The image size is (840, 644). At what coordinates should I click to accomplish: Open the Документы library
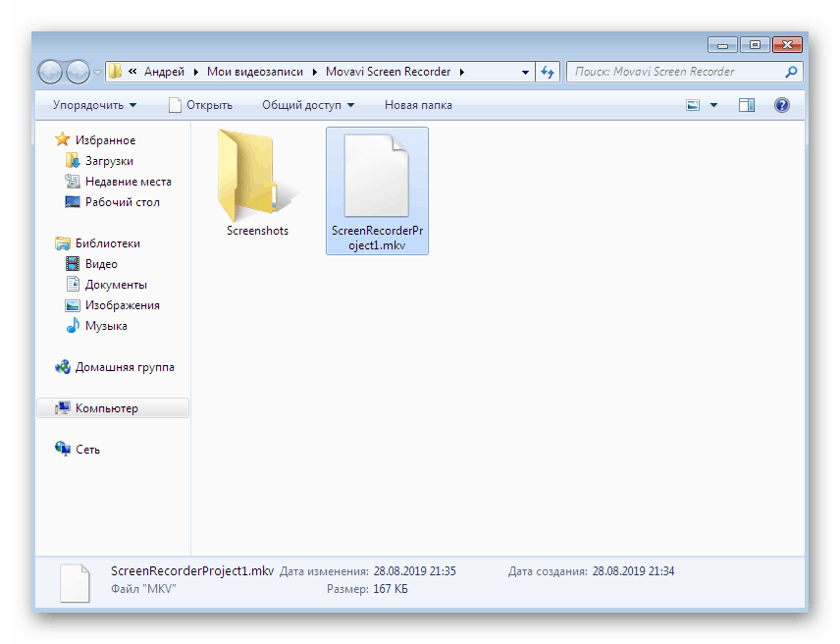pyautogui.click(x=116, y=285)
